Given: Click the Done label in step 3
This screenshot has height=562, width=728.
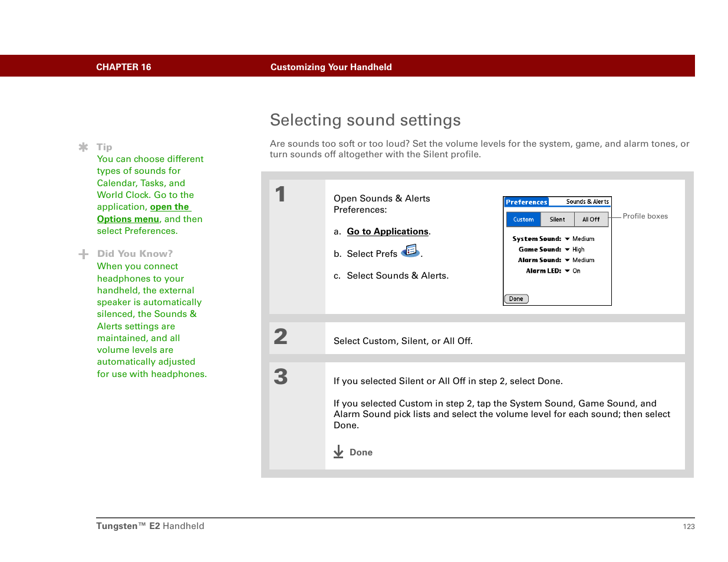Looking at the screenshot, I should tap(361, 452).
